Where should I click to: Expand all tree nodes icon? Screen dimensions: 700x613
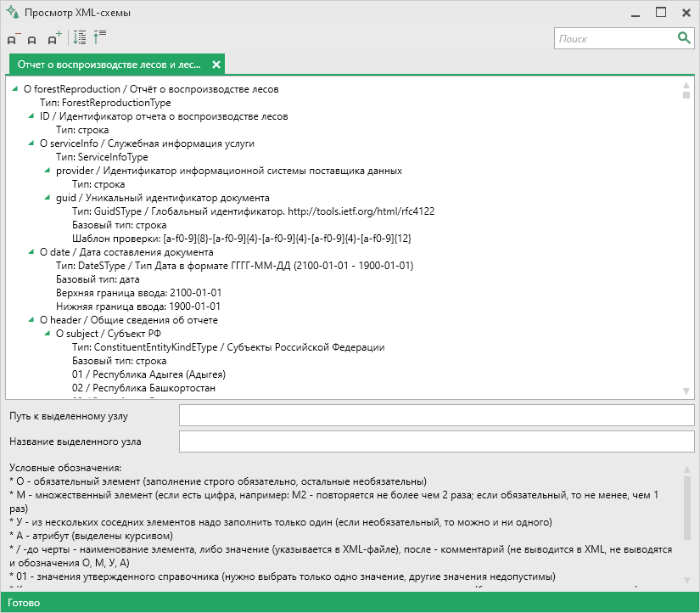tap(80, 37)
